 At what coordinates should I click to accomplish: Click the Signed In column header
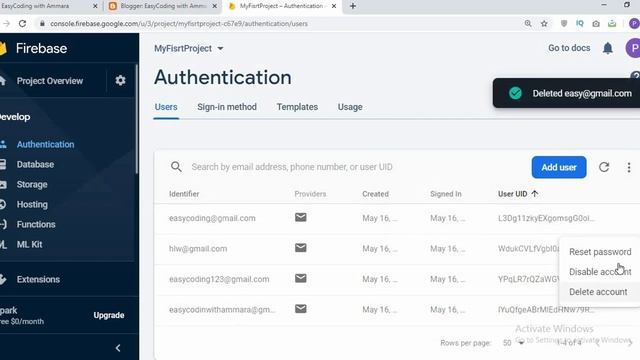[x=446, y=194]
